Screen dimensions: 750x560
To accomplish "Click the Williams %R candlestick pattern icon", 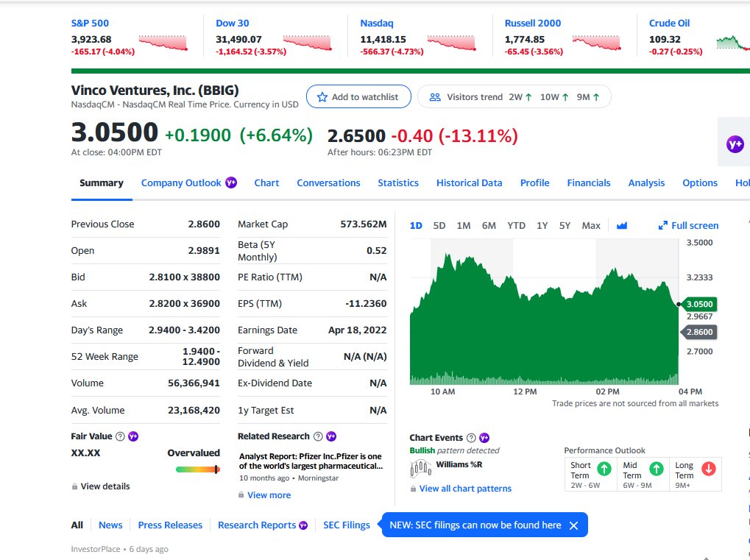I will pos(421,468).
